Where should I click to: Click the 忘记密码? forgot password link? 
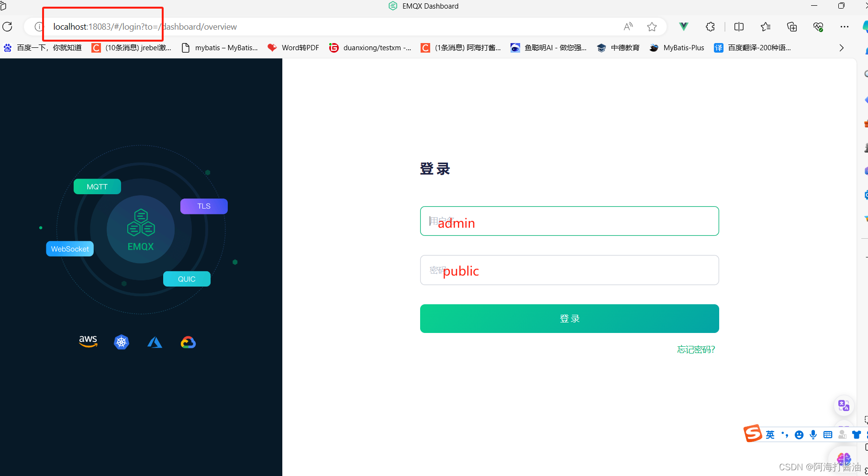coord(696,350)
